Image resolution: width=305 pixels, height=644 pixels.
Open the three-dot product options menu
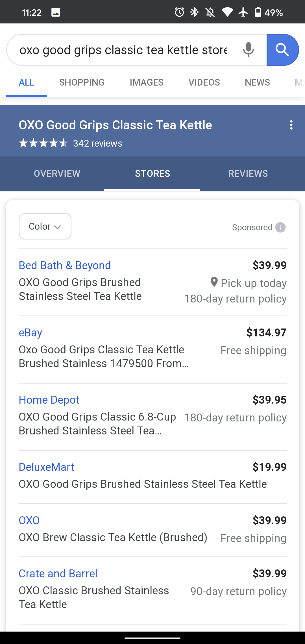291,125
